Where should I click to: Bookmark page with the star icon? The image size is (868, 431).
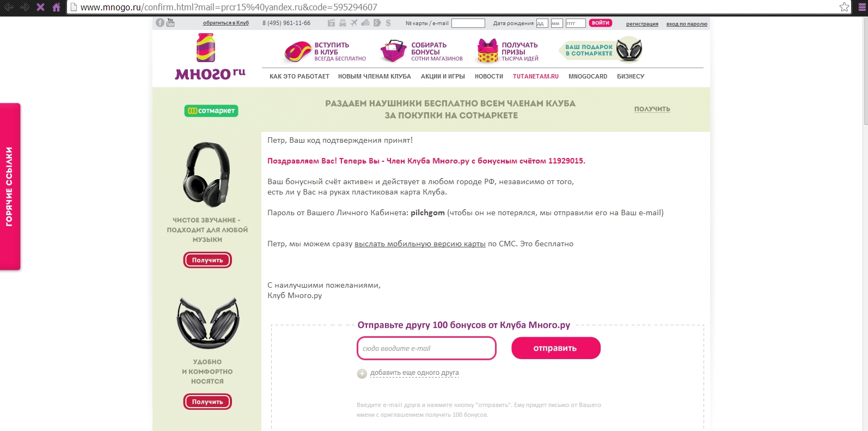click(x=844, y=7)
